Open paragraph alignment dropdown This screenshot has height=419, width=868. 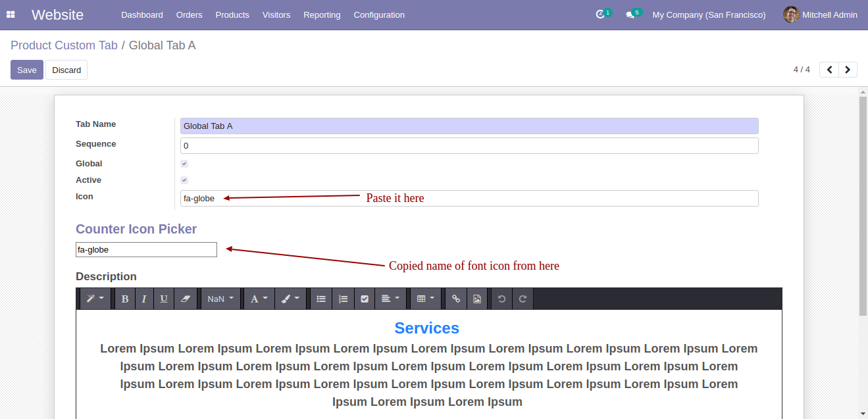pos(390,299)
